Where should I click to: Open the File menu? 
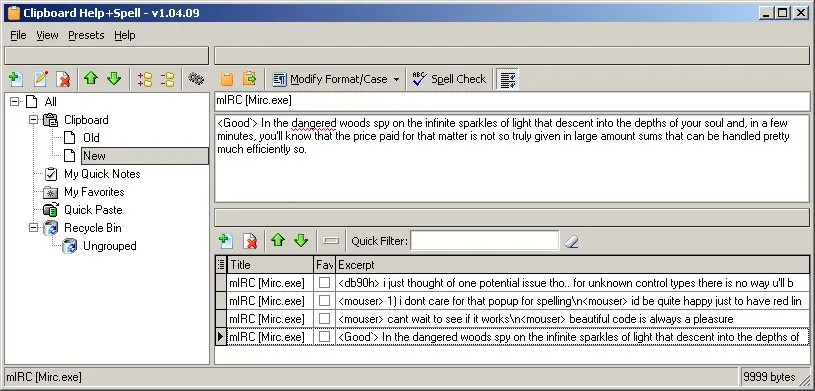pos(18,35)
